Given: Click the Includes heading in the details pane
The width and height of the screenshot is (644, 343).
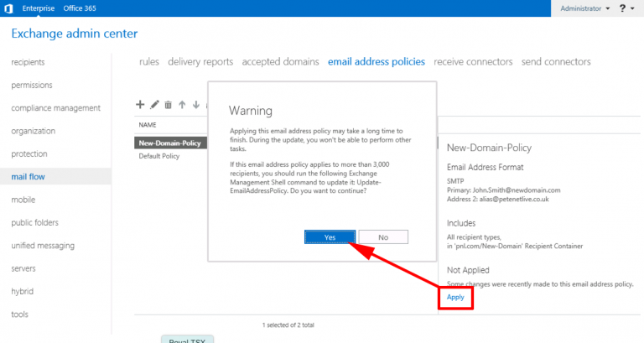Looking at the screenshot, I should coord(461,223).
